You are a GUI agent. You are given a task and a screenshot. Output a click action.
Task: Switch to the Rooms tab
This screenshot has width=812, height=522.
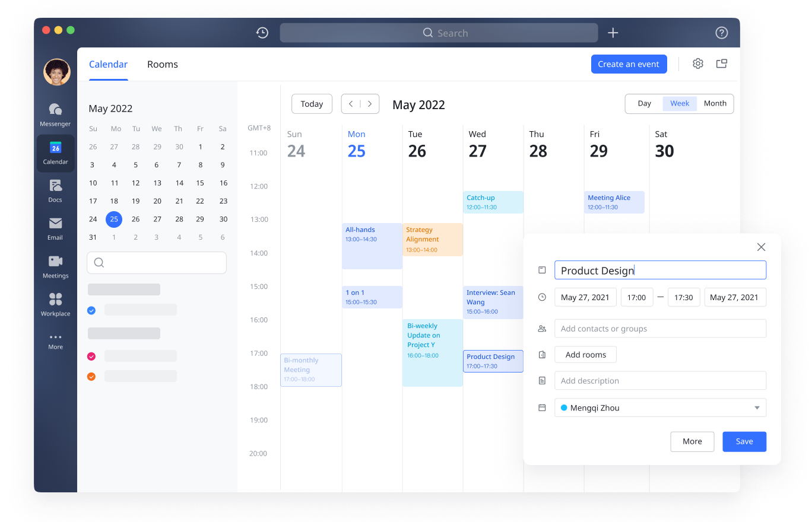click(x=162, y=64)
